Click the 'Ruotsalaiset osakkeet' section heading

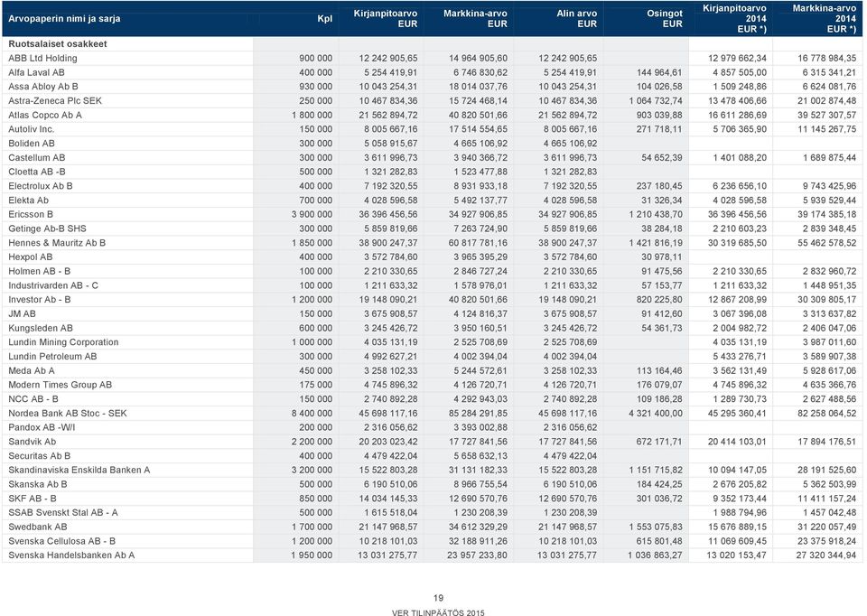58,43
